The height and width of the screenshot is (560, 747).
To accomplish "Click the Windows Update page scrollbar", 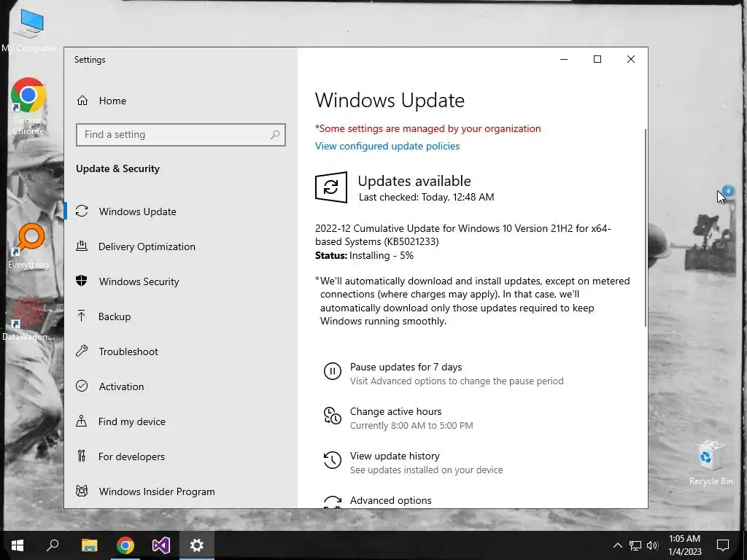I will click(x=646, y=227).
